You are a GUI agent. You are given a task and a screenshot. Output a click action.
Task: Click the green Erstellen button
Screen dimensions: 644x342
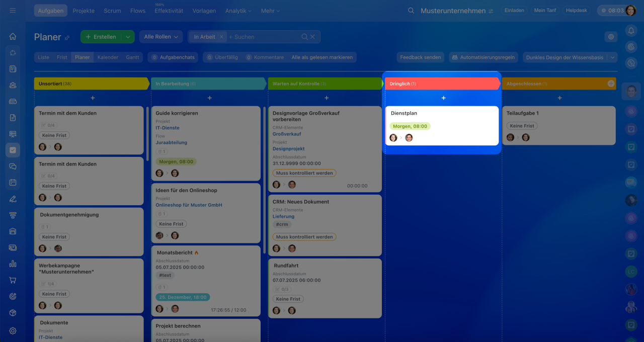click(101, 37)
